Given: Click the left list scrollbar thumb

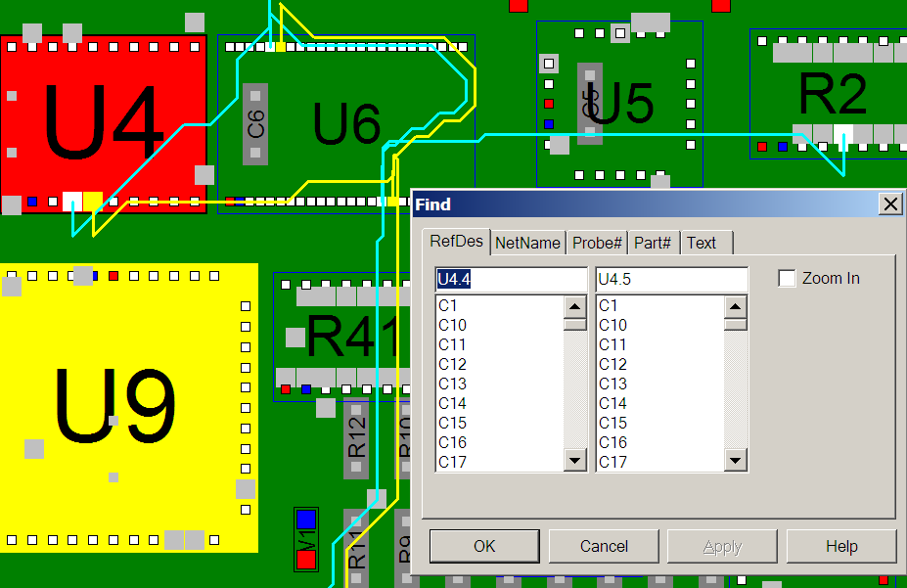Looking at the screenshot, I should pos(575,325).
